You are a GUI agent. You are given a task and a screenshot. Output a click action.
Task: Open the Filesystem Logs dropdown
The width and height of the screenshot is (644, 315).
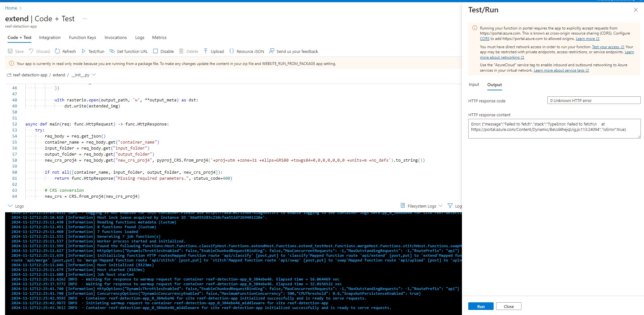(x=440, y=206)
